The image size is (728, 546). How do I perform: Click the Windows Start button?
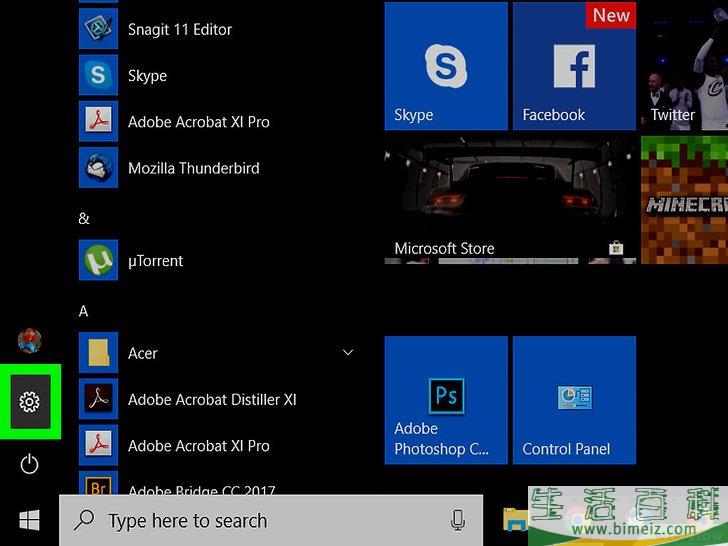click(29, 520)
